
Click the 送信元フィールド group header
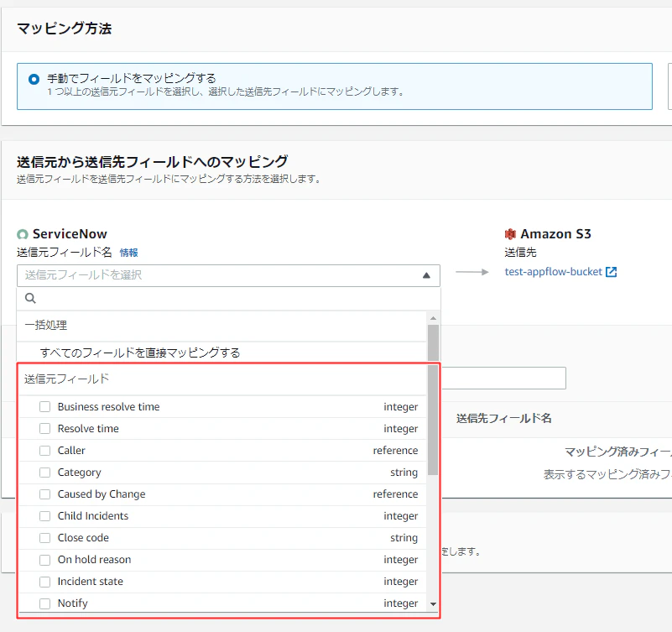click(x=67, y=379)
